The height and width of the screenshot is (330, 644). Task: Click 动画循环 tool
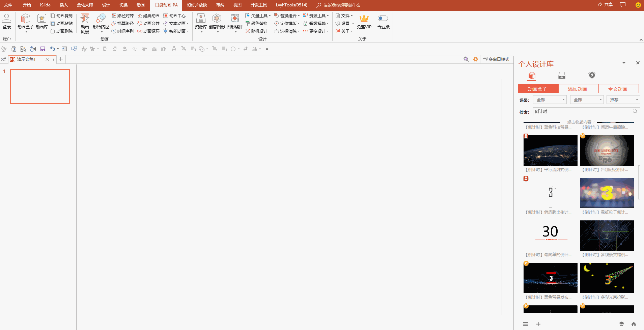(x=148, y=31)
